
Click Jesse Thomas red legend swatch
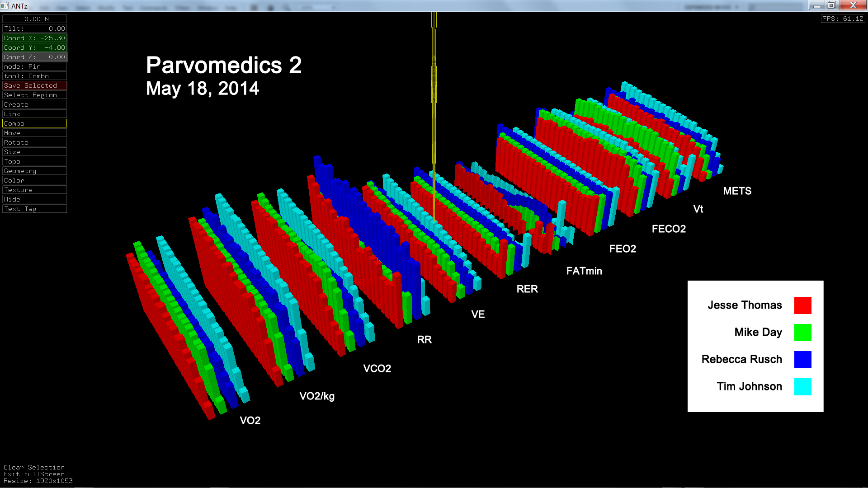point(802,305)
